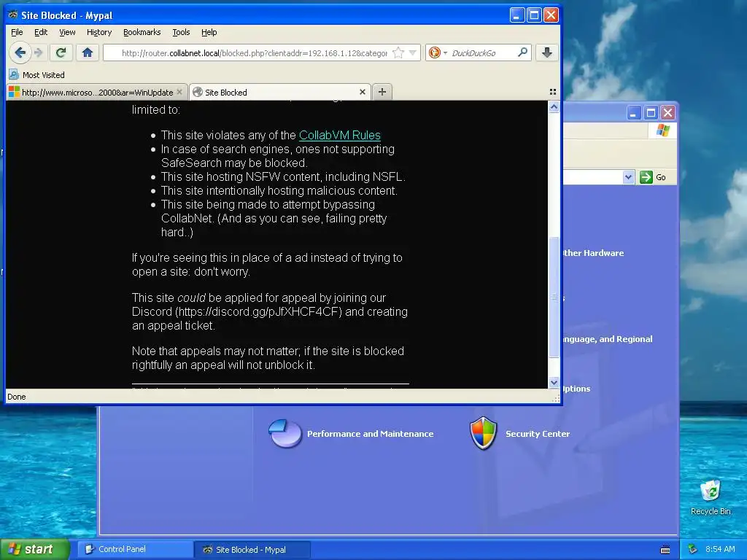Open the History menu
Image resolution: width=747 pixels, height=560 pixels.
click(99, 32)
